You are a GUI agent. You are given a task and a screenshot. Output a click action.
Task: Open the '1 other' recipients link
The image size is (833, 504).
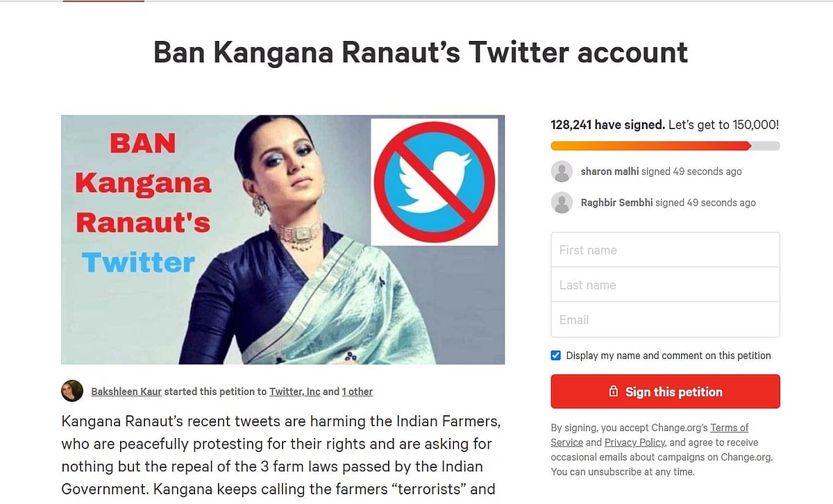[357, 392]
